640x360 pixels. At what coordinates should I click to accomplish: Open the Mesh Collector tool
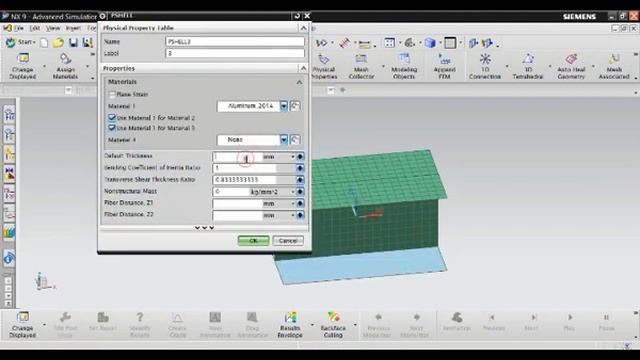361,66
